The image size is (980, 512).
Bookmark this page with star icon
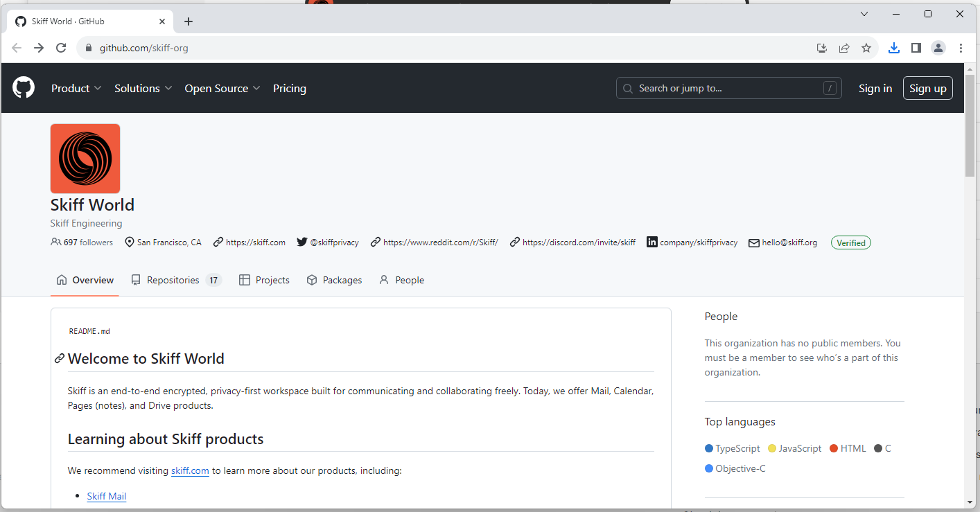click(x=866, y=48)
